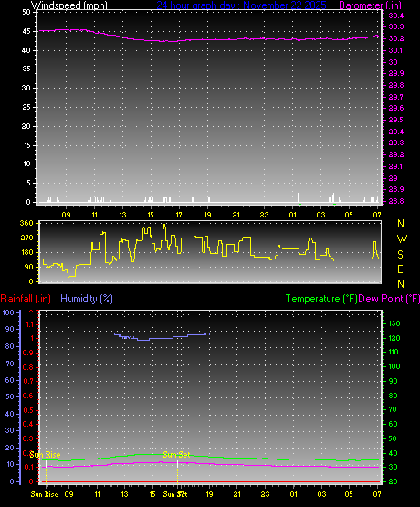Click the 35 value on the windspeed axis
Viewport: 420px width, 507px height.
click(x=26, y=69)
